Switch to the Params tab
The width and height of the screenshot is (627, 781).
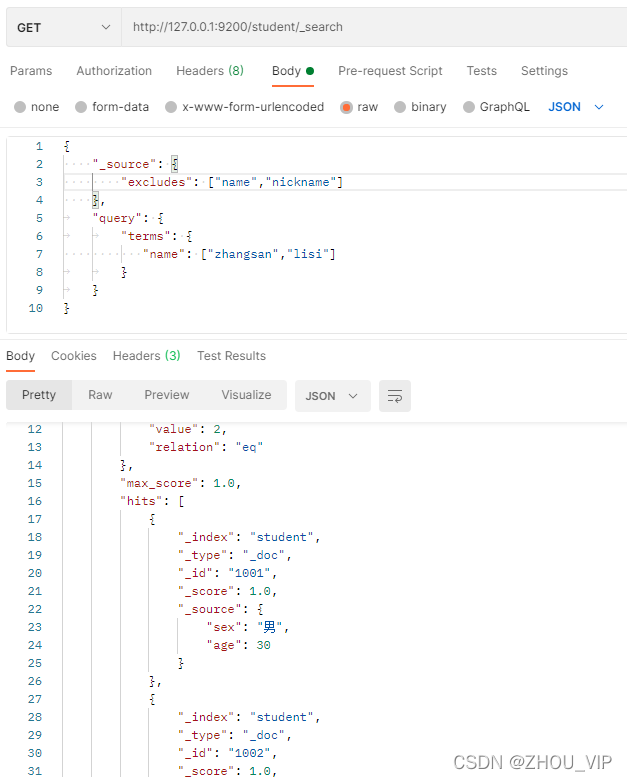tap(31, 71)
